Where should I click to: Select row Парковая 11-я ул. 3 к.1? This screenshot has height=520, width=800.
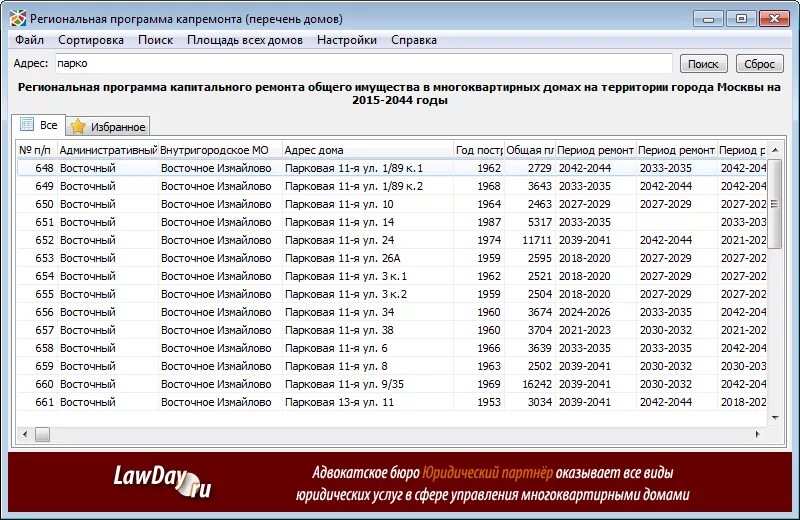(x=392, y=276)
